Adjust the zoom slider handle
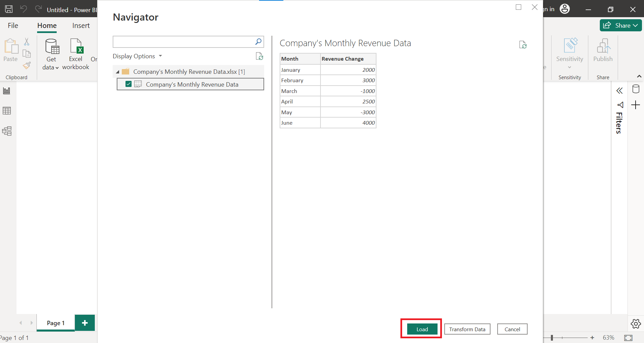Screen dimensions: 644x343 coord(552,338)
